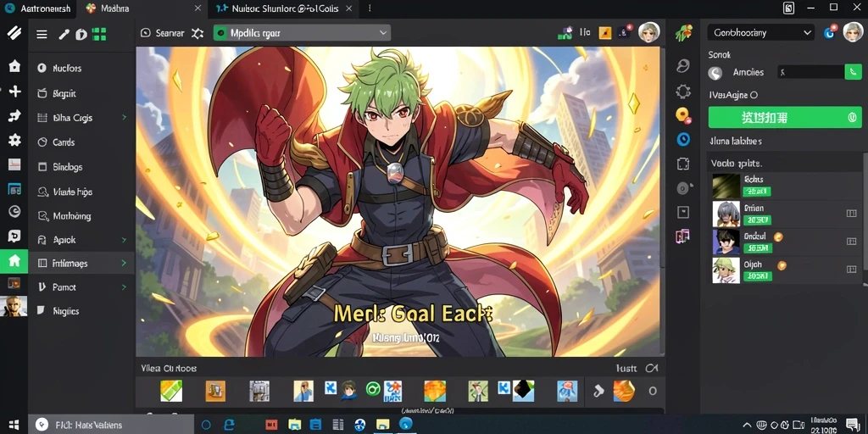Click the green tag under Ondcul
The height and width of the screenshot is (434, 868).
point(756,248)
